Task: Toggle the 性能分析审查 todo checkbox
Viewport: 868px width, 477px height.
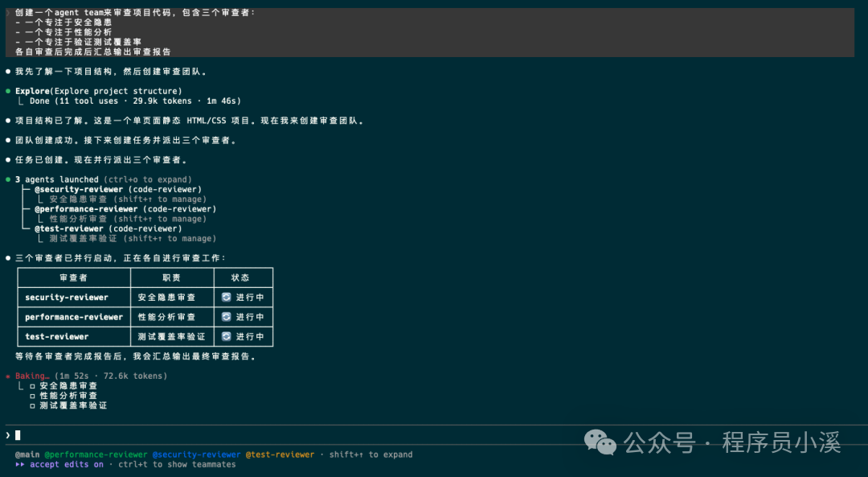Action: 32,396
